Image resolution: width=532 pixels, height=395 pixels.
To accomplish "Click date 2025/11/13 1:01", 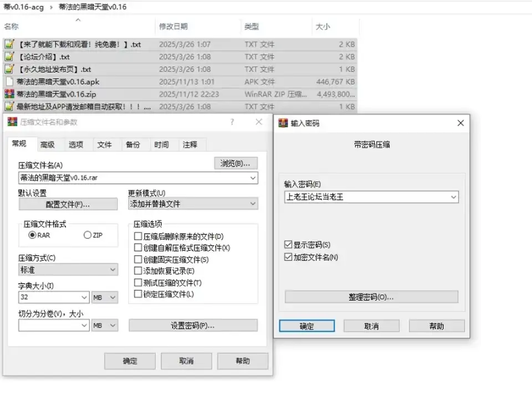I will tap(187, 81).
